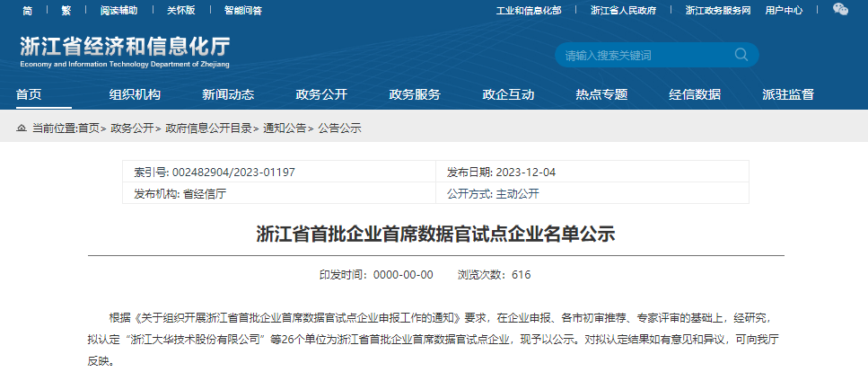Focus the 请输入搜索关键词 search field

tap(642, 56)
